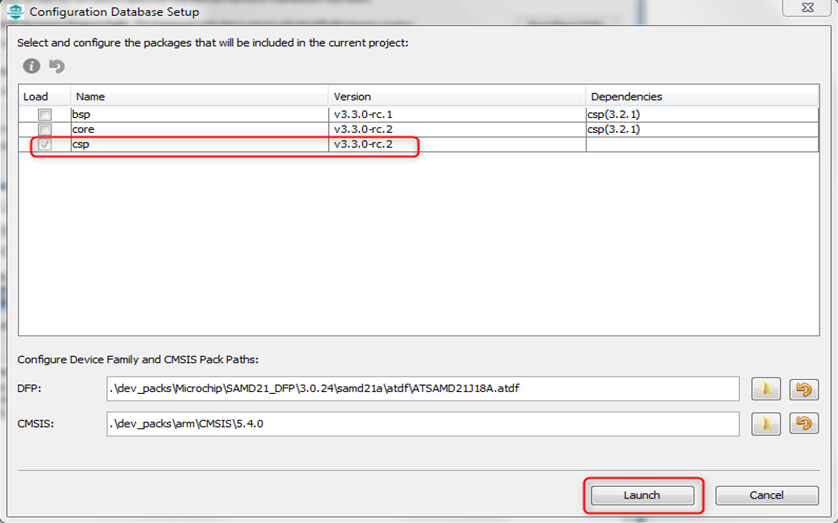Browse for the CMSIS pack folder
Image resolution: width=838 pixels, height=523 pixels.
(x=765, y=424)
